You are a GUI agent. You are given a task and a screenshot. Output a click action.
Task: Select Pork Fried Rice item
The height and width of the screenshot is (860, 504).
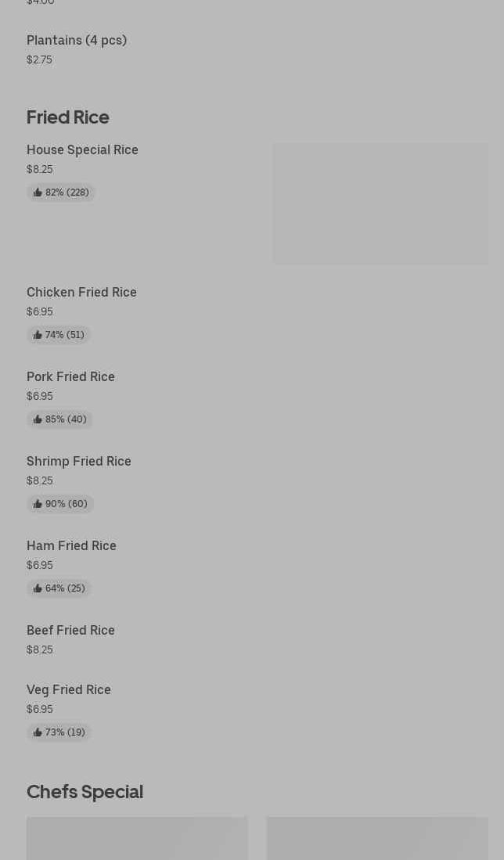coord(70,377)
